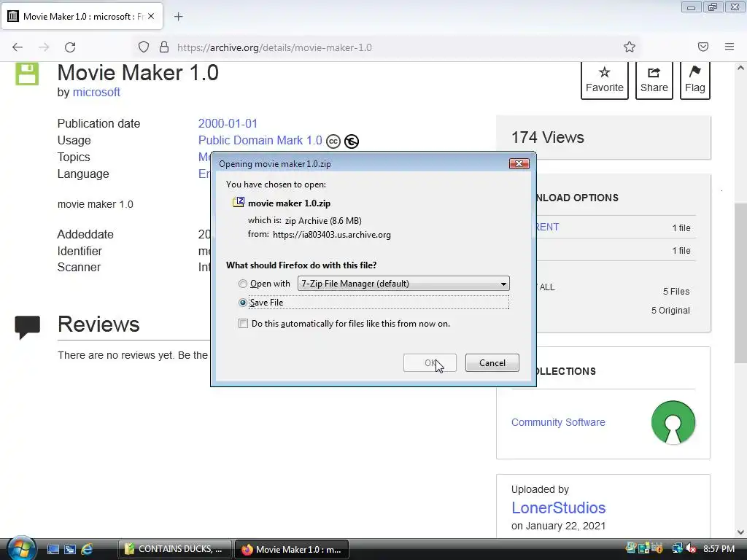Click the Reviews speech bubble icon
The height and width of the screenshot is (560, 747).
click(27, 327)
